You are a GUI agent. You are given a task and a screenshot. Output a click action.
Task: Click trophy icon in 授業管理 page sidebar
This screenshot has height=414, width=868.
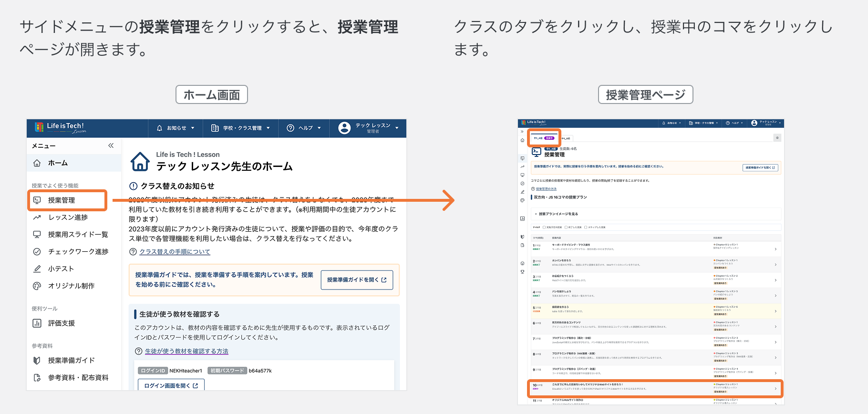522,272
